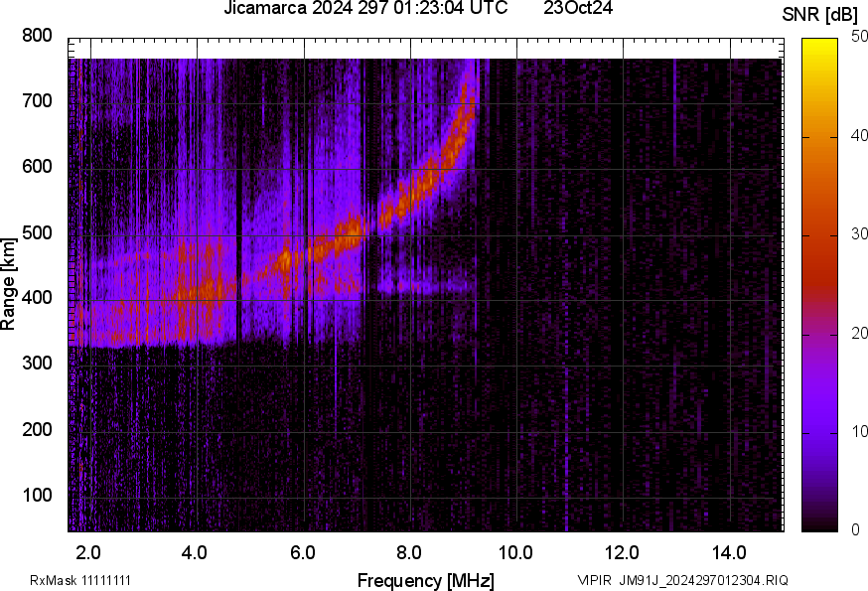
Task: Click the Range [km] axis label
Action: 8,284
